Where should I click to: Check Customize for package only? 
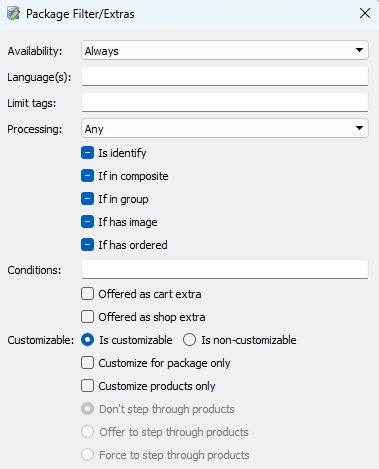pyautogui.click(x=87, y=363)
